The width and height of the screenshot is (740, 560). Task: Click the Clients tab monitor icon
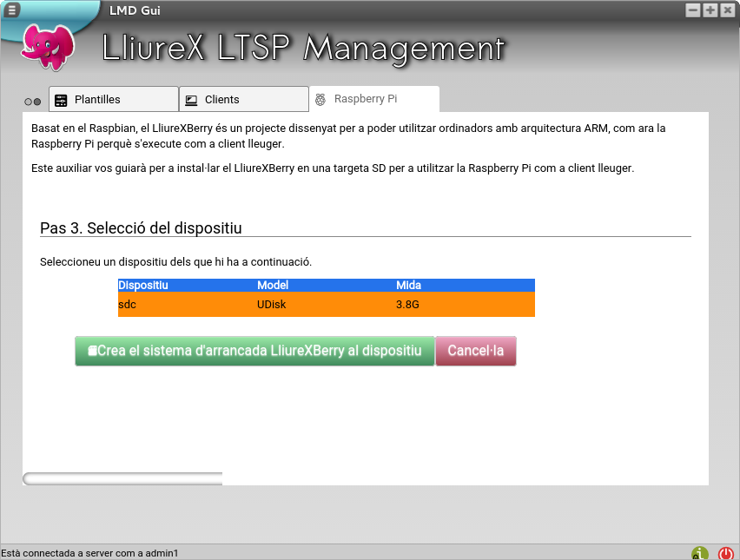(191, 100)
